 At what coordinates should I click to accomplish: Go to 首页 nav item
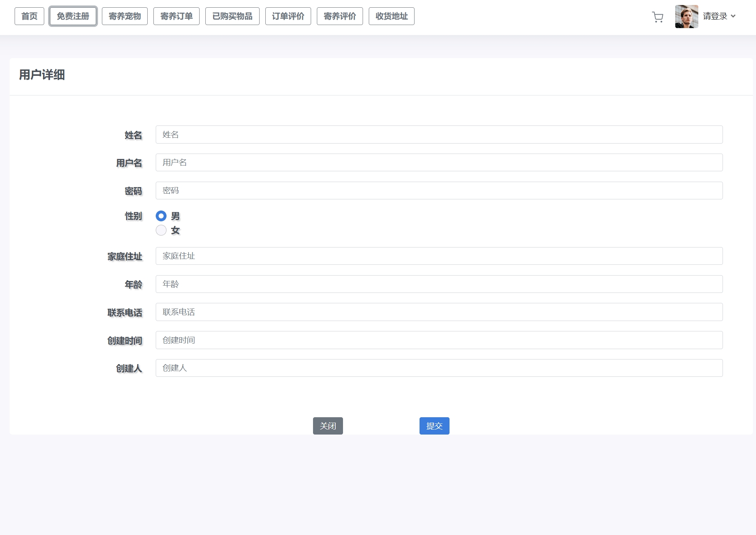pos(29,16)
